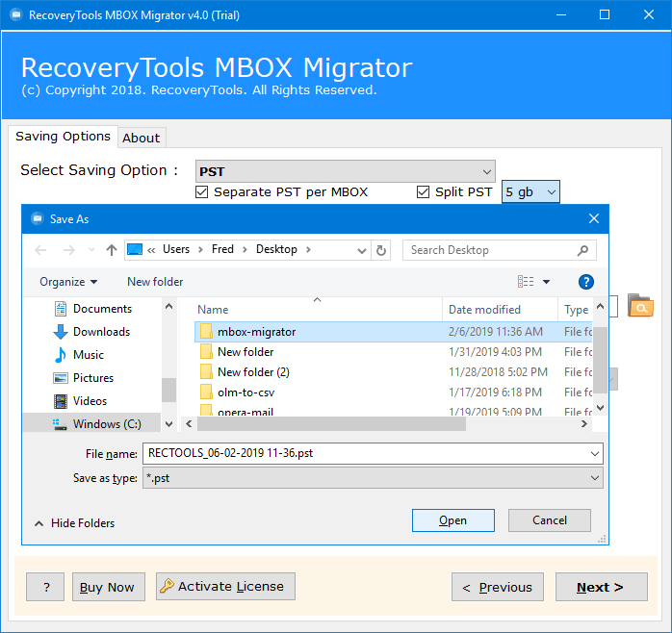Open the 5 gb split size dropdown
This screenshot has height=633, width=672.
tap(530, 191)
